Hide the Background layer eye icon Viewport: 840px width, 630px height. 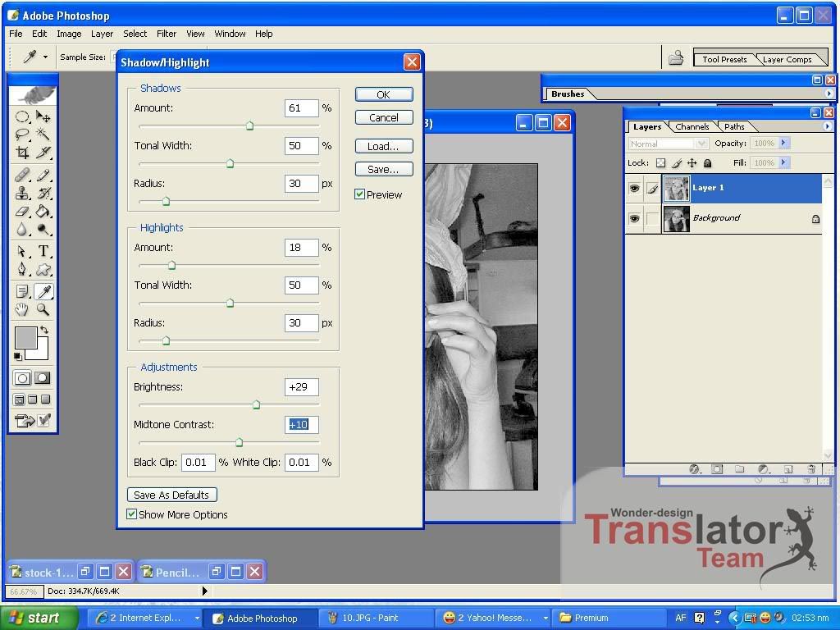(634, 218)
